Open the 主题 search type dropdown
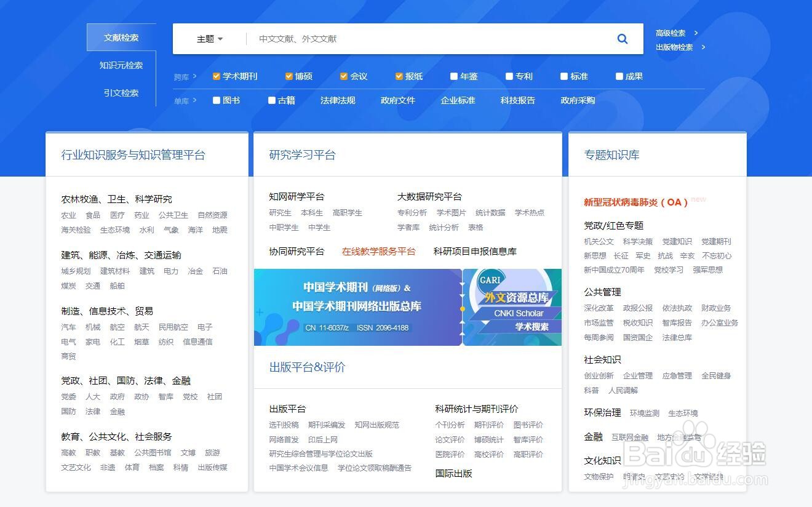The width and height of the screenshot is (812, 507). [209, 38]
